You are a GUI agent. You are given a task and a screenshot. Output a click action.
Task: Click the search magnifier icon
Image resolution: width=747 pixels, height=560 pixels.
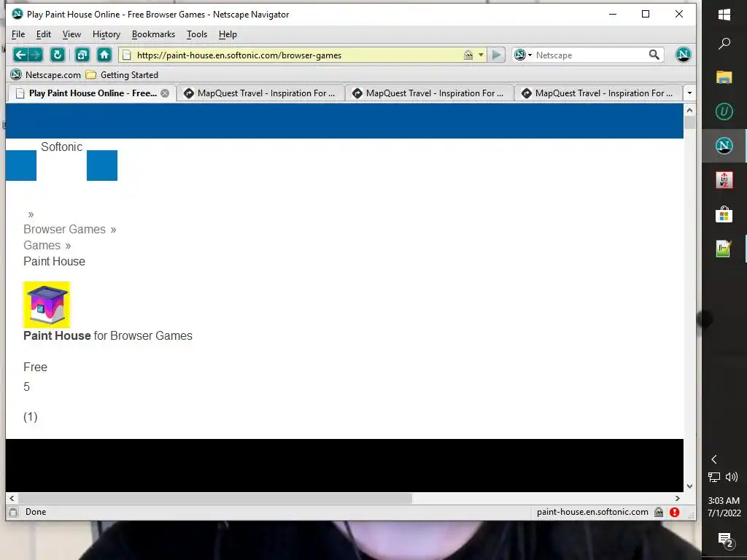coord(654,55)
